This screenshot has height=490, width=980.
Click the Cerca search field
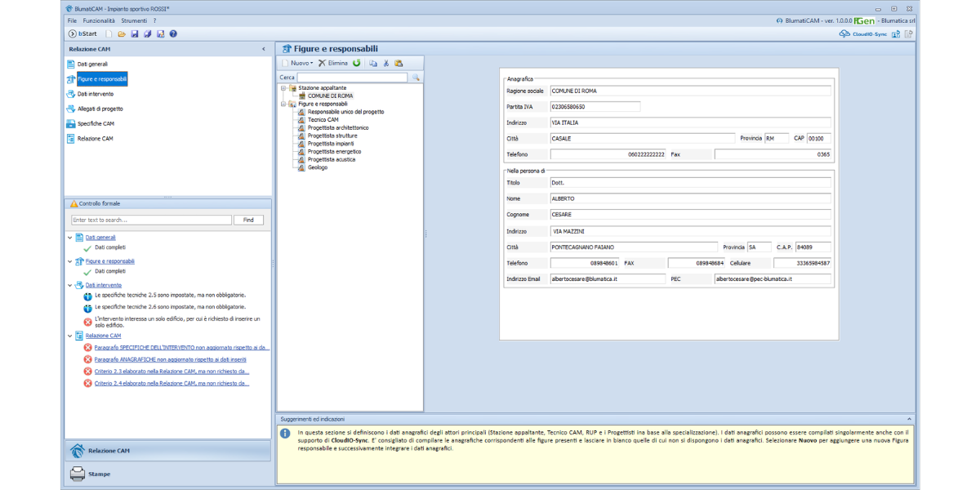click(x=352, y=78)
